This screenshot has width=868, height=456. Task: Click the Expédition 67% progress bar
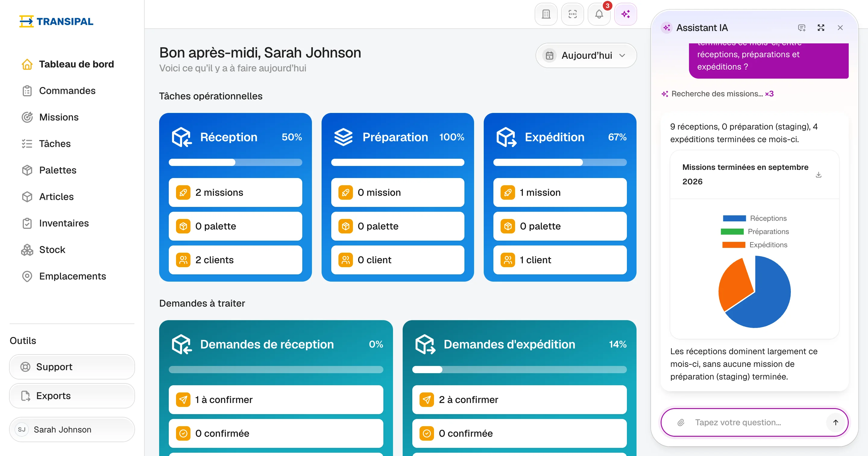pyautogui.click(x=560, y=162)
